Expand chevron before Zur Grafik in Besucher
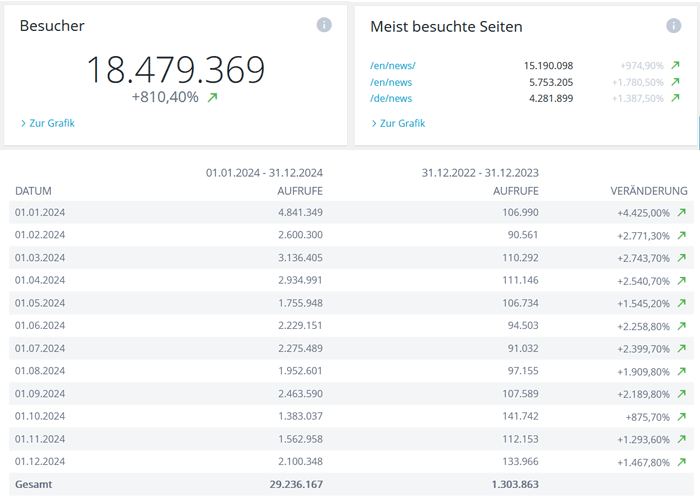 coord(23,124)
